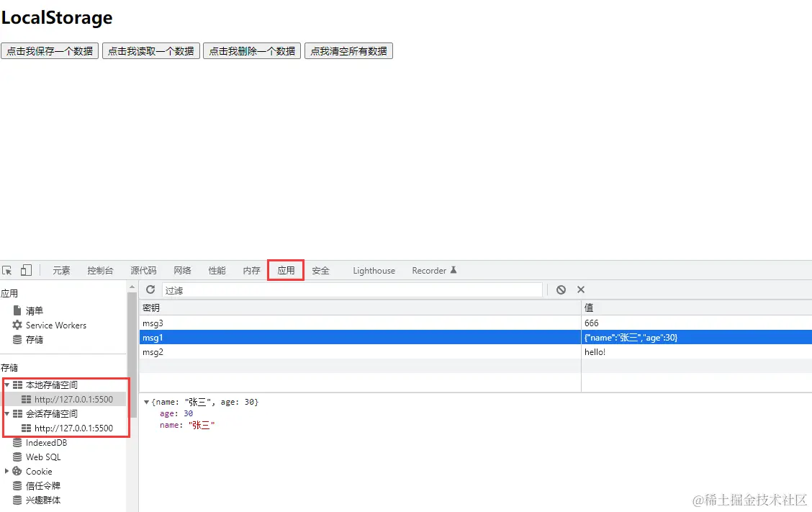
Task: Select msg3 key row
Action: pyautogui.click(x=360, y=323)
